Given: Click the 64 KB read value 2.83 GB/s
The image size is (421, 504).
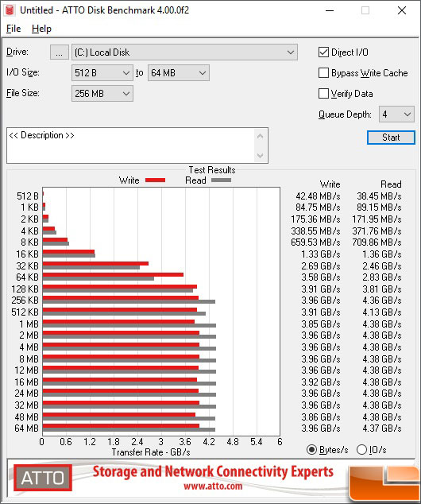Looking at the screenshot, I should coord(382,277).
